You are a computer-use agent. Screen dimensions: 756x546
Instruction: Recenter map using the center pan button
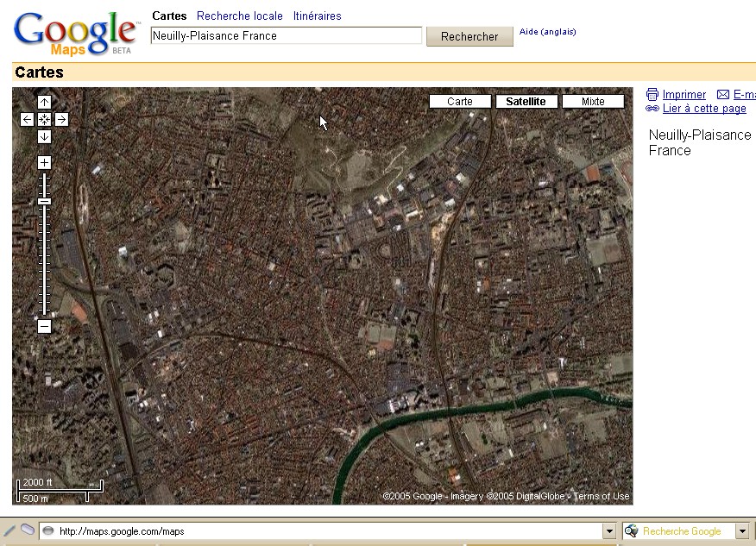pos(44,120)
